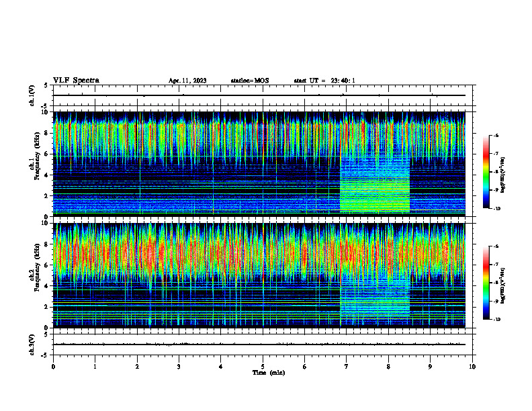The width and height of the screenshot is (532, 411).
Task: Click the "5" volt tick of ch.1(V) panel
Action: point(46,85)
